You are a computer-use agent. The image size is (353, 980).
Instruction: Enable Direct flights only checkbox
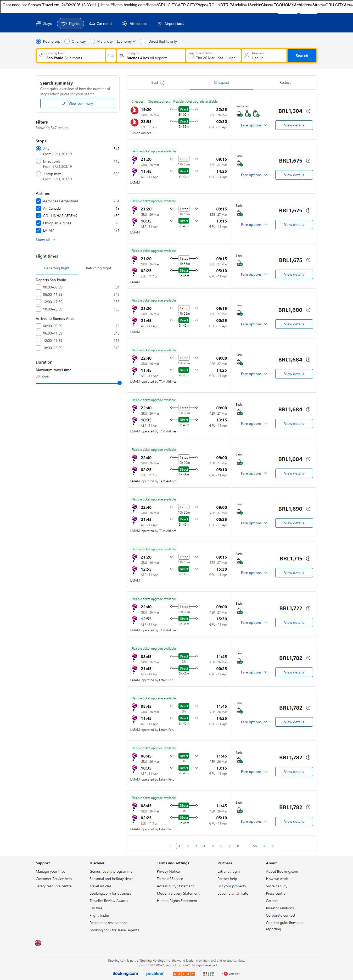pyautogui.click(x=144, y=41)
